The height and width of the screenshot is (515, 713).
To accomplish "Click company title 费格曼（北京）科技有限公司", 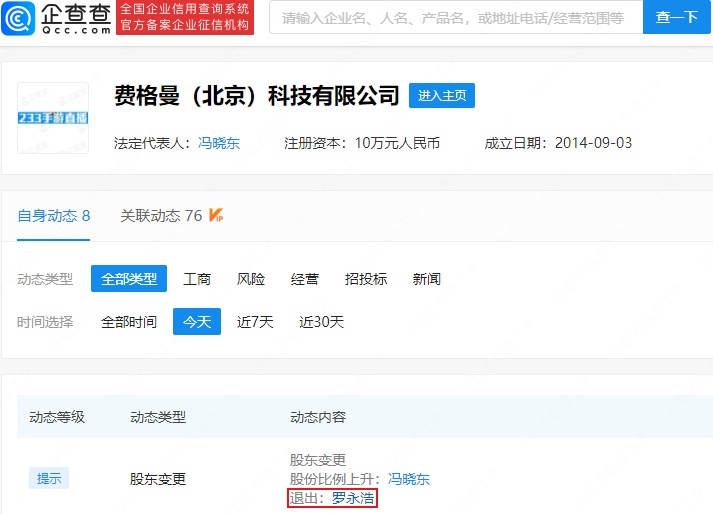I will pos(256,95).
